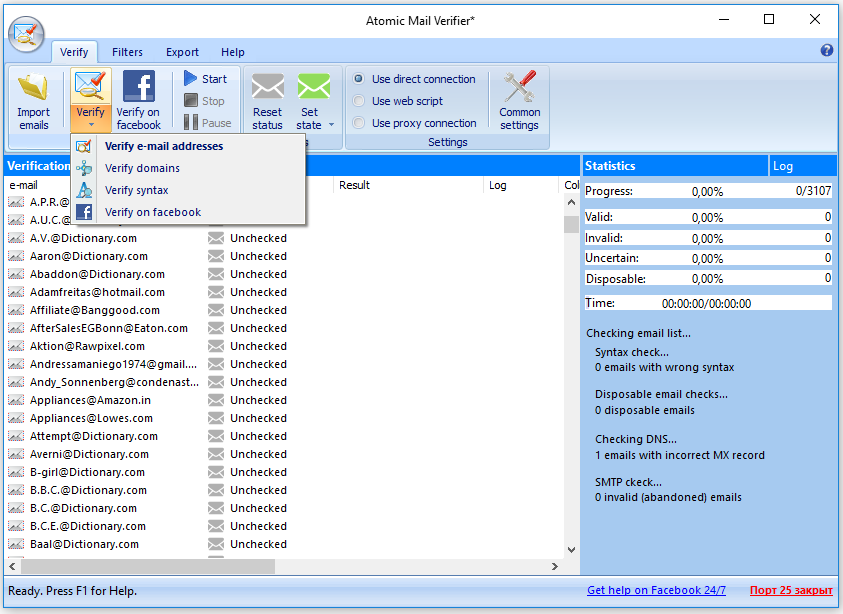
Task: Click the icon left of Averni@Dictionary.com
Action: point(16,454)
